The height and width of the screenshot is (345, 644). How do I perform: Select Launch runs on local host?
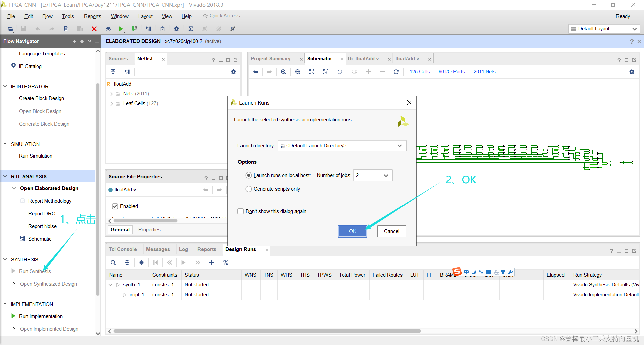(x=249, y=175)
